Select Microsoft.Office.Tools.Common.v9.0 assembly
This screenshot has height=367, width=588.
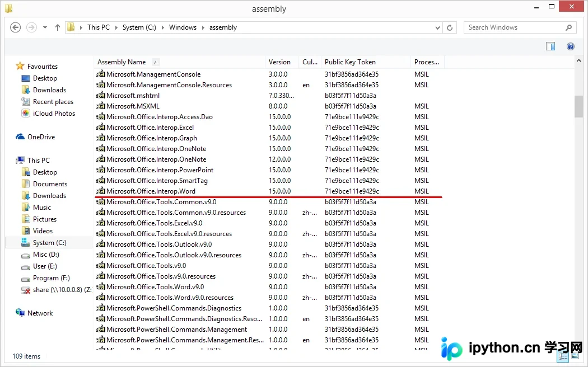161,201
